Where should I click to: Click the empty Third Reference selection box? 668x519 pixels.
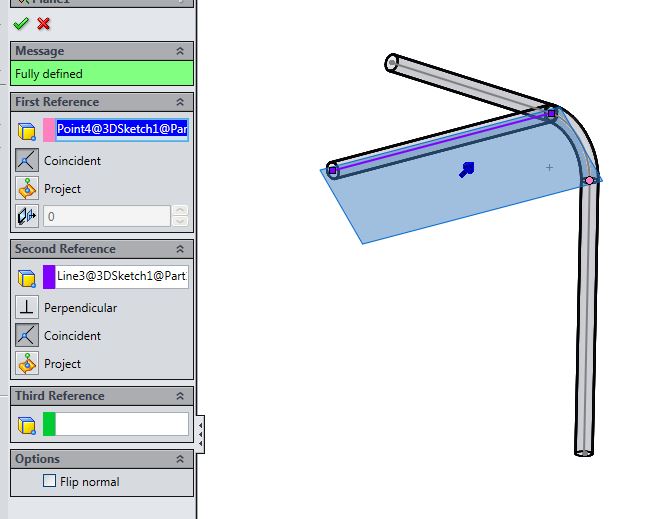[x=122, y=424]
